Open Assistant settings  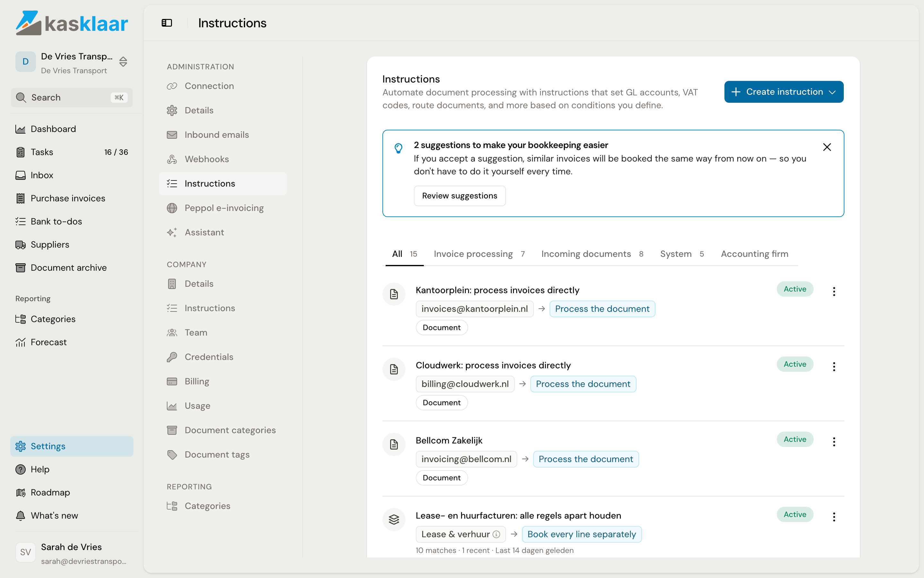[223, 232]
